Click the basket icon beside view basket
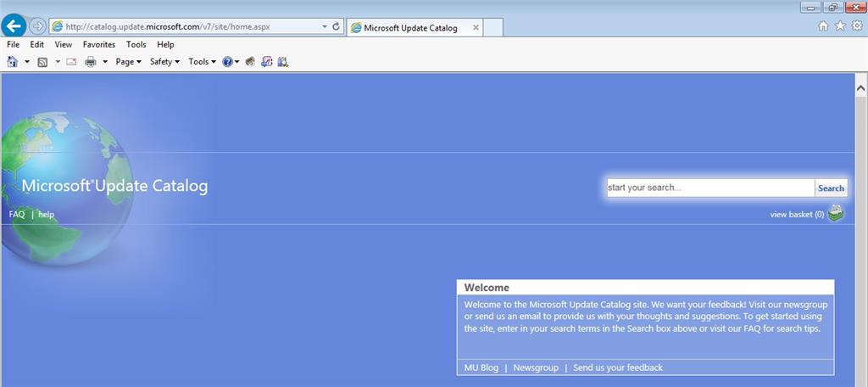The width and height of the screenshot is (868, 387). pyautogui.click(x=835, y=214)
